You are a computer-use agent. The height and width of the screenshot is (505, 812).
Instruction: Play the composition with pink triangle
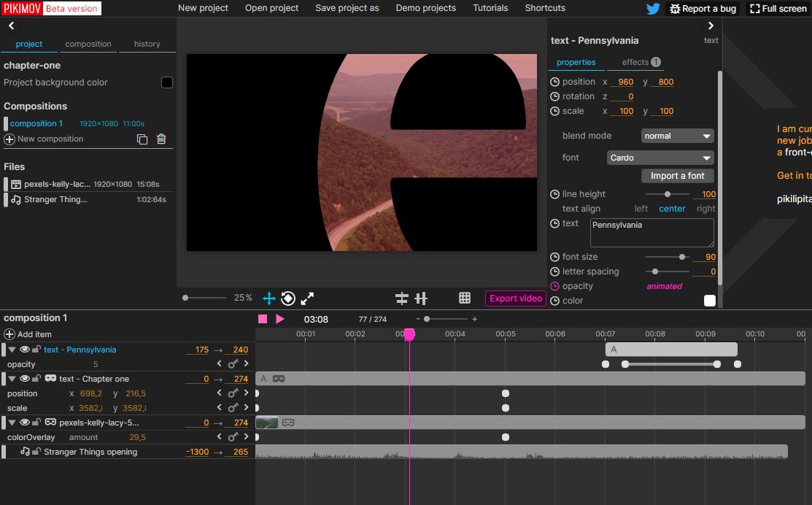(x=279, y=319)
